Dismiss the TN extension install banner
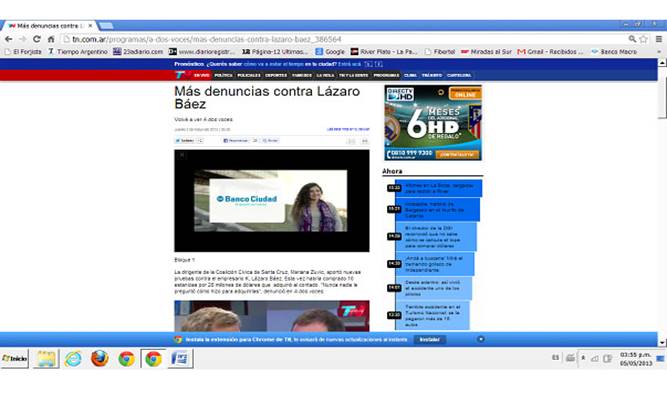The height and width of the screenshot is (402, 667). click(x=480, y=339)
